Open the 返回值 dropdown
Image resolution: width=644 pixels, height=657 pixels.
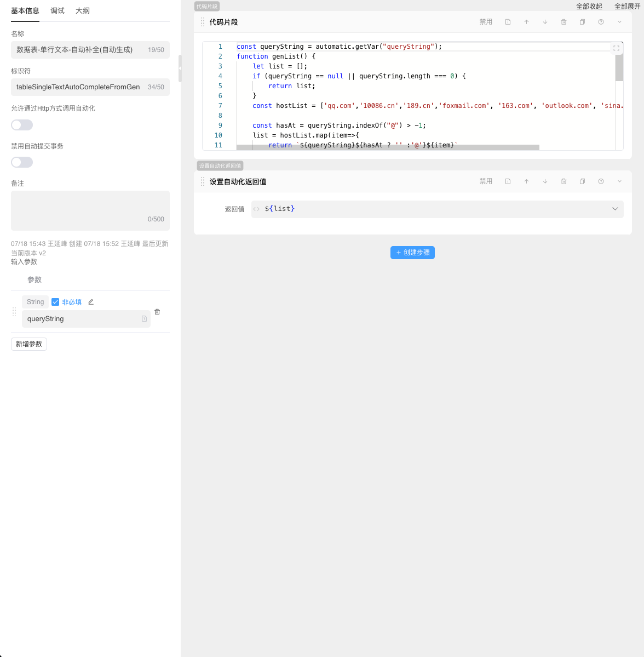coord(615,209)
